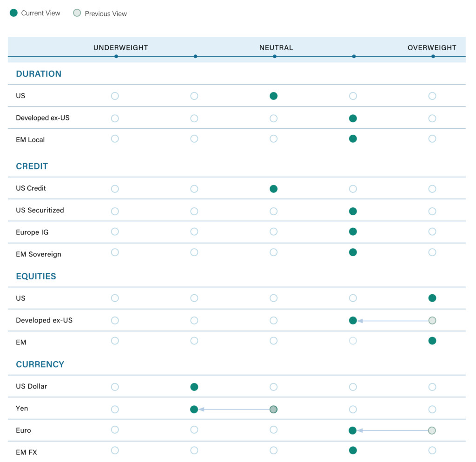The image size is (476, 462).
Task: Select the far-left underweight circle for Europe IG
Action: pos(115,231)
